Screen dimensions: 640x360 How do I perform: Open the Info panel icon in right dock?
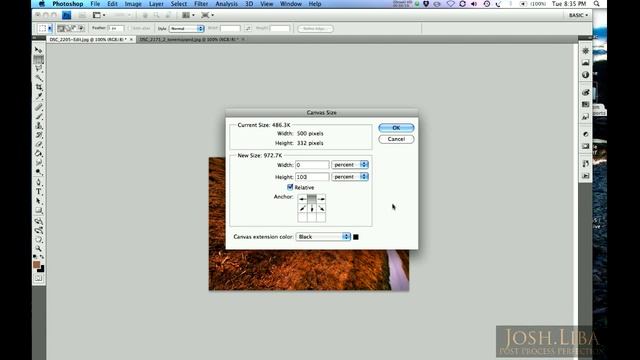585,75
